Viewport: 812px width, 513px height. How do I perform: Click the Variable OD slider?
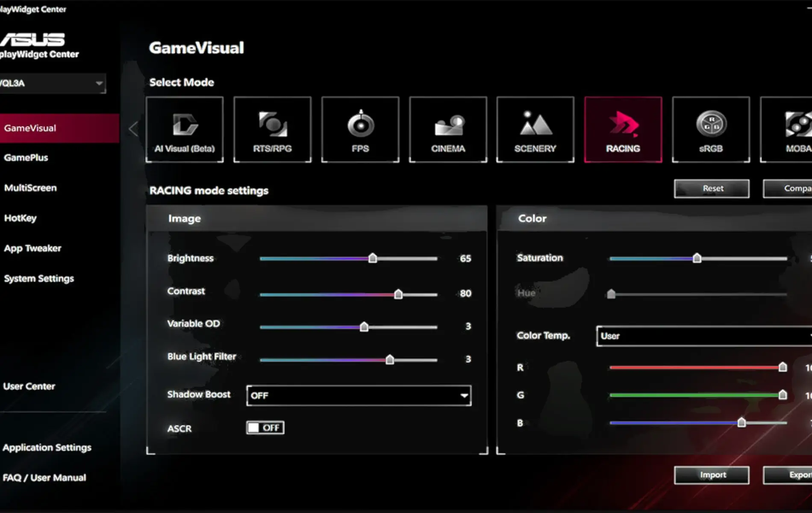pos(348,327)
